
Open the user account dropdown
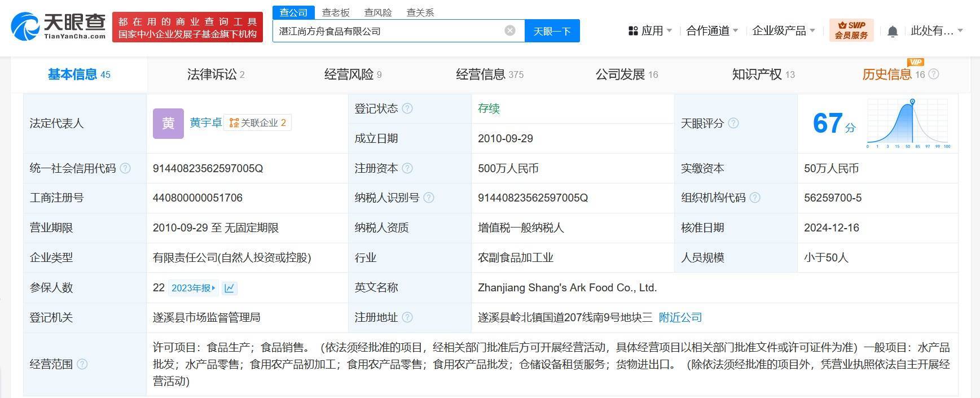[x=937, y=30]
